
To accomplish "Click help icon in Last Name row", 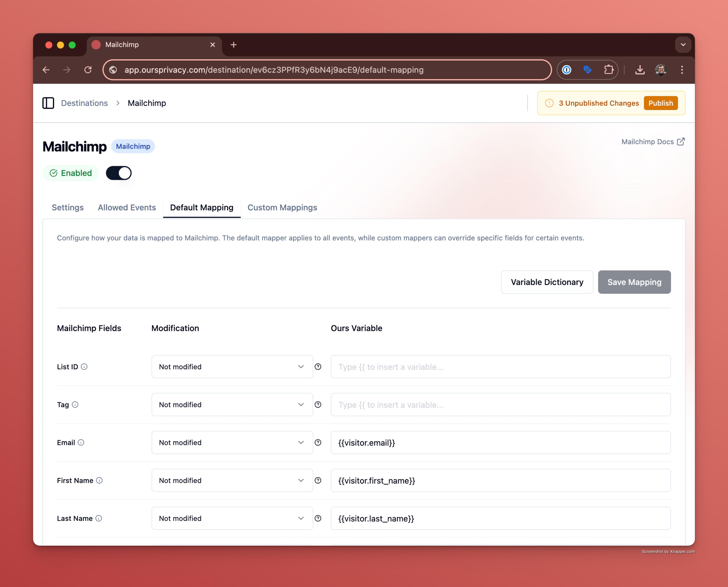I will [318, 518].
